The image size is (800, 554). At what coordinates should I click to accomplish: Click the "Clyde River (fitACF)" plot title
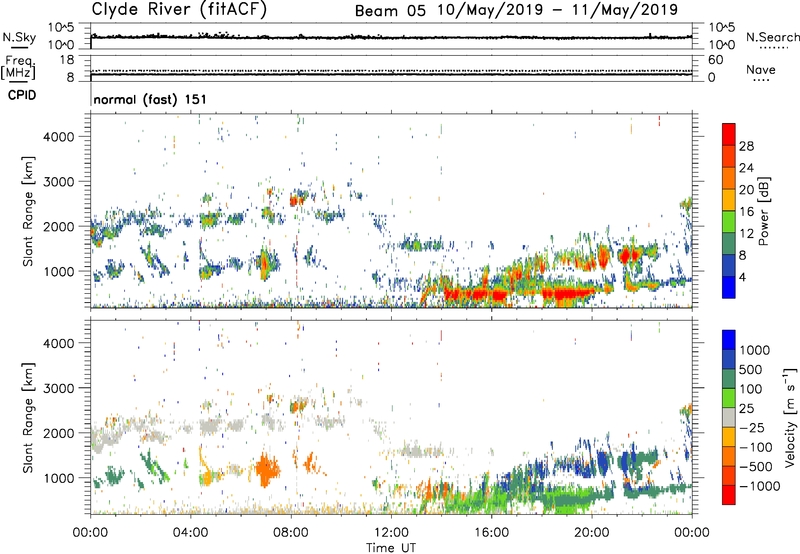[x=179, y=9]
